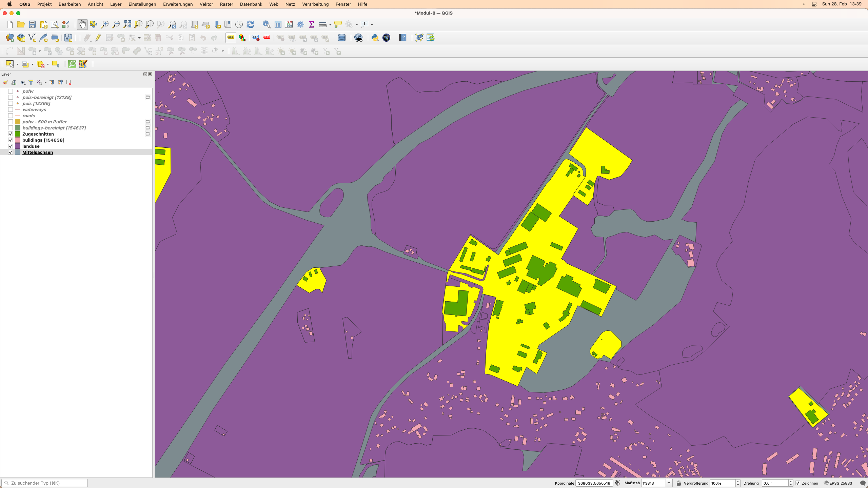Expand select by value dropdown arrow
The width and height of the screenshot is (868, 488).
click(x=33, y=64)
